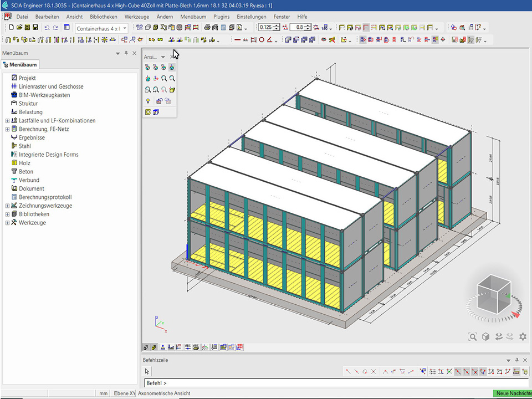The width and height of the screenshot is (532, 399).
Task: Open the Plugins menu
Action: pos(221,17)
